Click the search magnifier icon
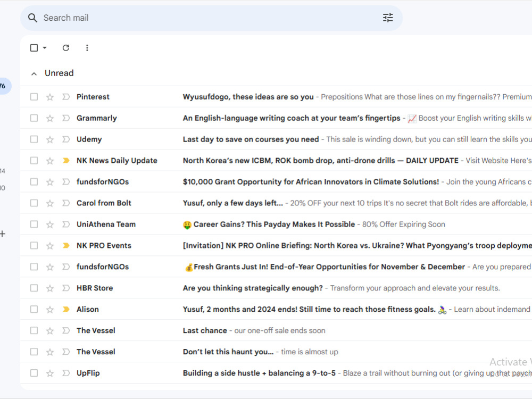The width and height of the screenshot is (532, 399). [32, 18]
